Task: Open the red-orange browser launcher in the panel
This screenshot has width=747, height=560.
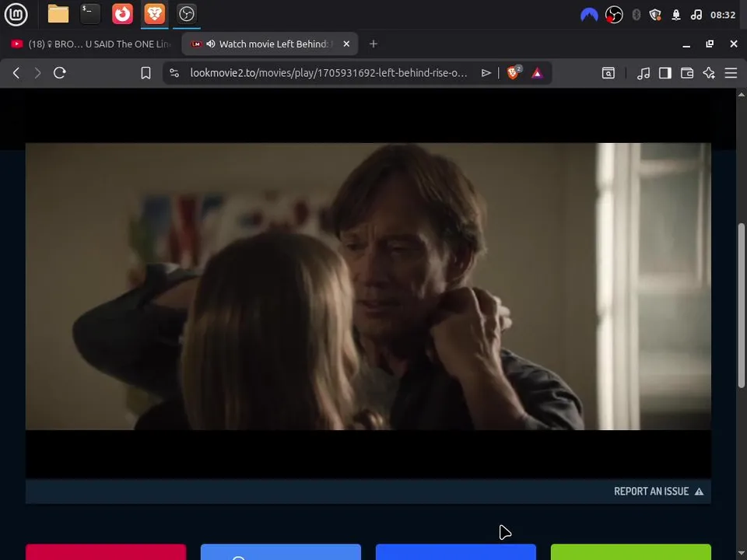Action: click(122, 14)
